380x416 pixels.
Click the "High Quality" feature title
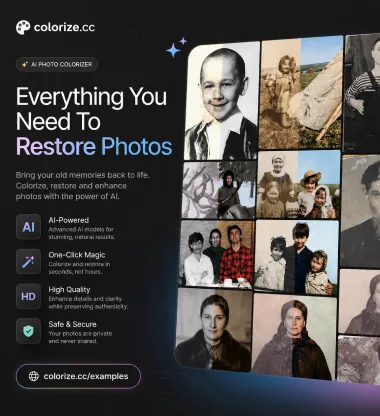(69, 290)
